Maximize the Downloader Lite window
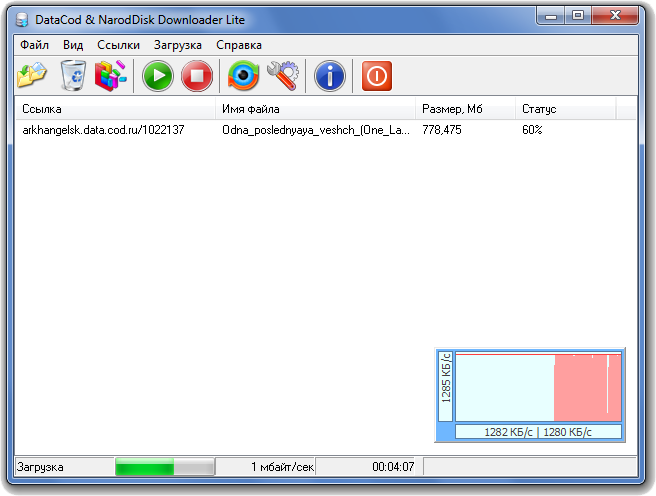The height and width of the screenshot is (496, 656). click(x=578, y=16)
